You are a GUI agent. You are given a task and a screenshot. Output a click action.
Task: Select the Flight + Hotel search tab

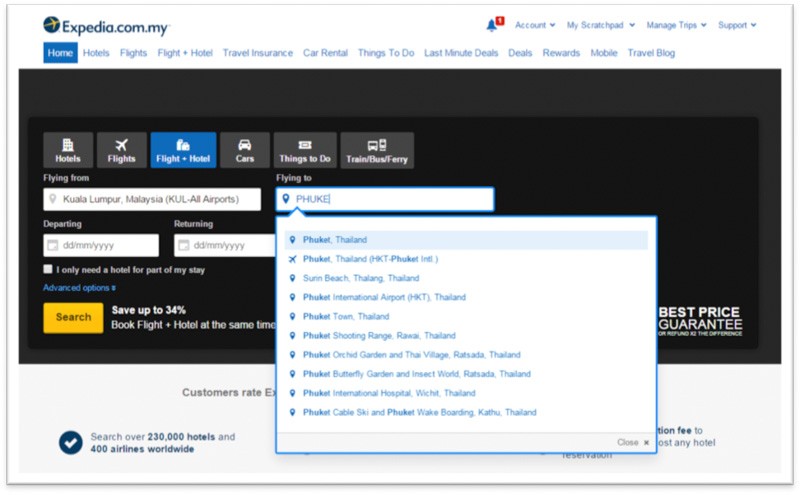(x=183, y=150)
